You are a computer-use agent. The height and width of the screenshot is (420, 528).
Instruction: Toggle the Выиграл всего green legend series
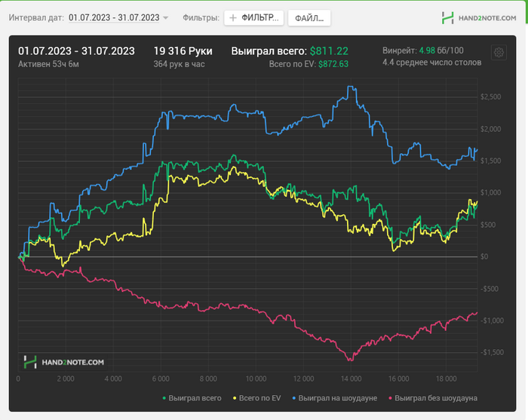[x=192, y=398]
